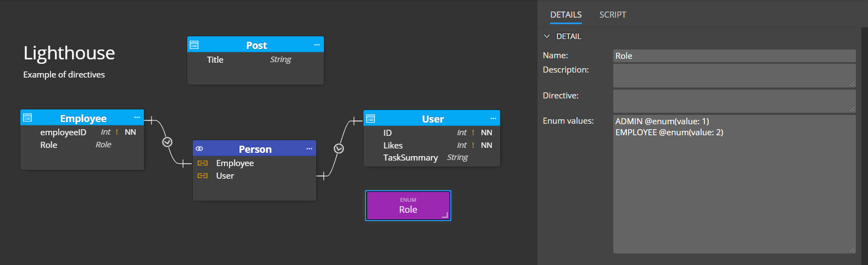
Task: Click the Role type in Employee table
Action: tap(103, 145)
